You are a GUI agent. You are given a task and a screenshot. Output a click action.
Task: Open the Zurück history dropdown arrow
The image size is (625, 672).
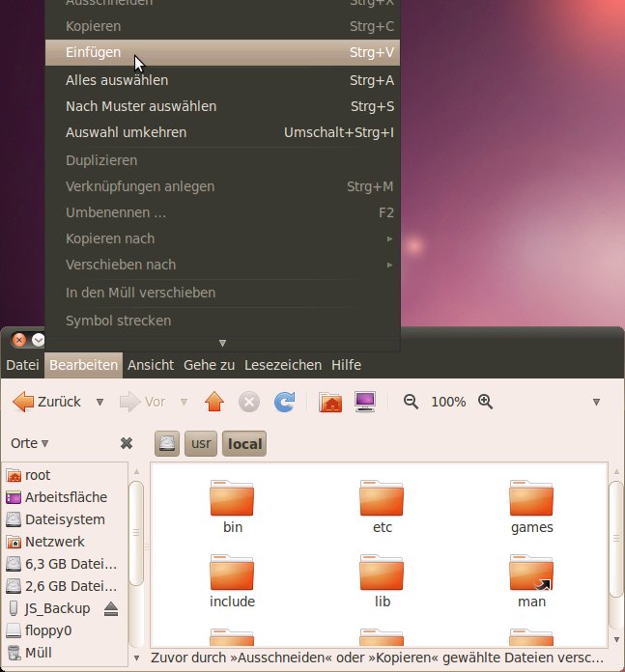click(x=100, y=402)
